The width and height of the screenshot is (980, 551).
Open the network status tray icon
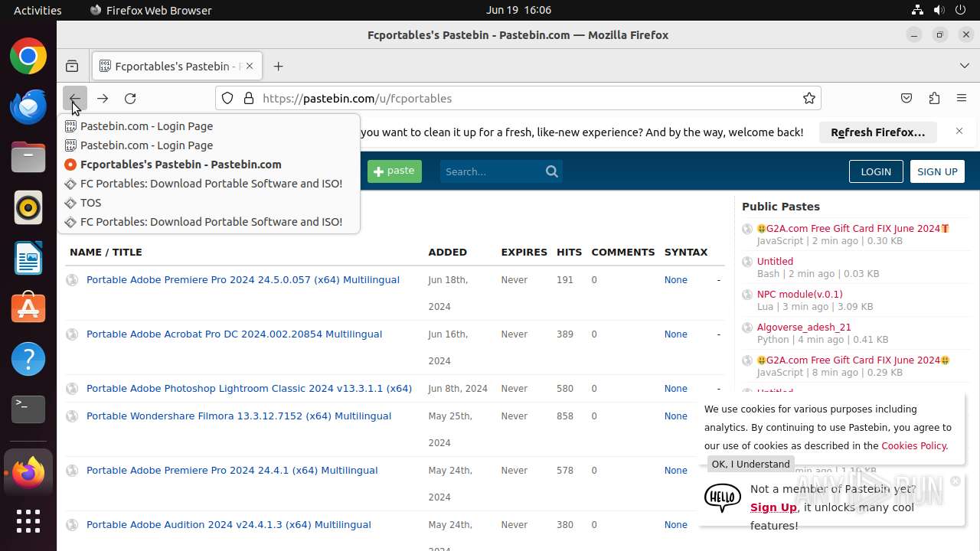(x=917, y=10)
